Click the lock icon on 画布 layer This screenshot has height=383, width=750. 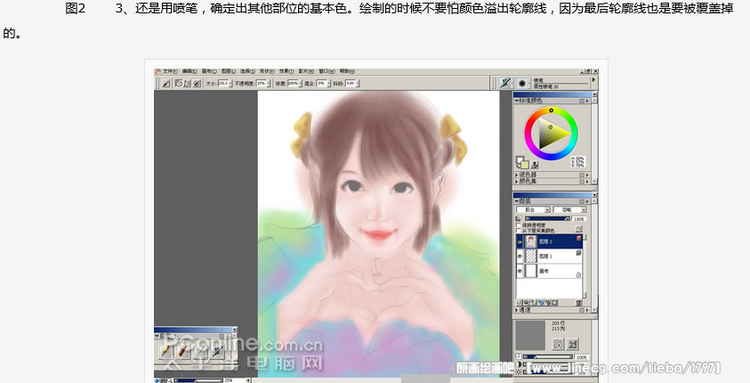[579, 275]
